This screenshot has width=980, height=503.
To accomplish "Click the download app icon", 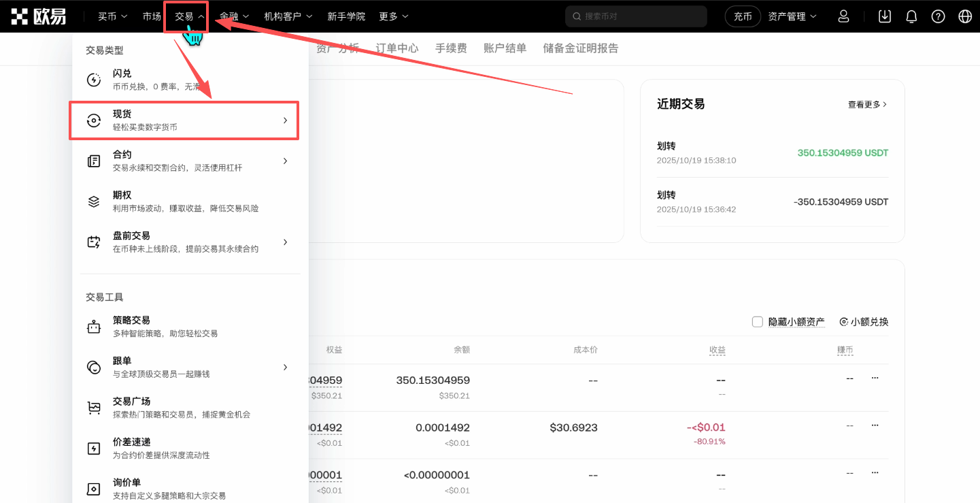I will pyautogui.click(x=884, y=16).
